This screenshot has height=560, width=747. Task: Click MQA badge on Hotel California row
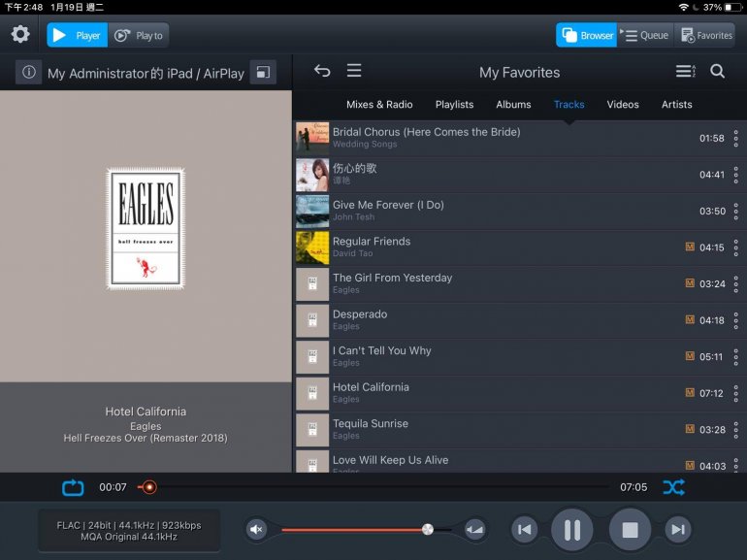click(690, 392)
